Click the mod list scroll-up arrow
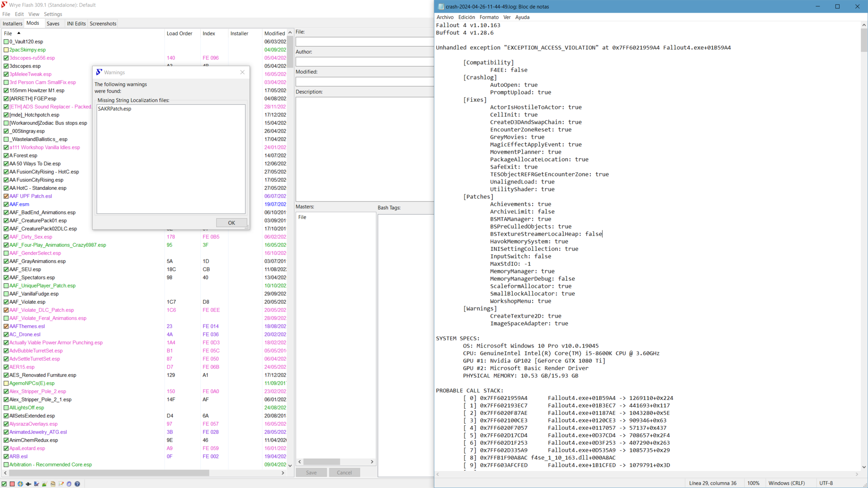The height and width of the screenshot is (488, 868). click(290, 33)
